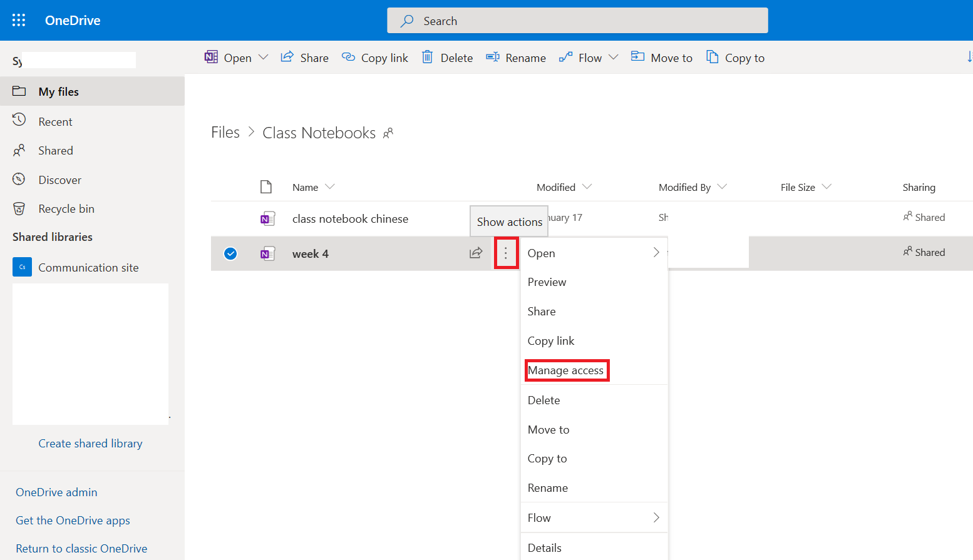Open the OneDrive admin link

tap(56, 492)
